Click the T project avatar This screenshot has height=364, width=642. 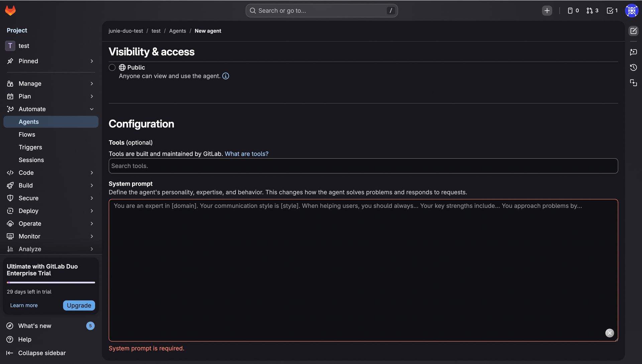point(10,46)
